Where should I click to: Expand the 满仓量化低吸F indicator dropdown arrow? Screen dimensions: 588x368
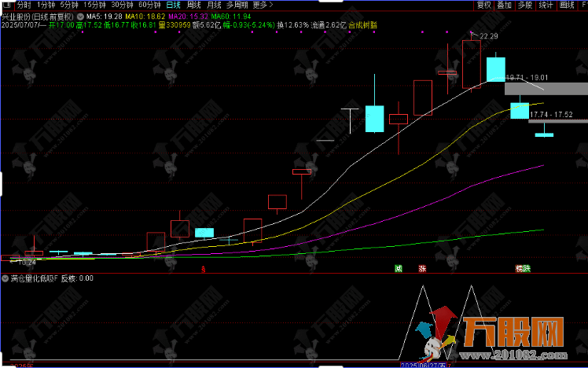point(6,278)
